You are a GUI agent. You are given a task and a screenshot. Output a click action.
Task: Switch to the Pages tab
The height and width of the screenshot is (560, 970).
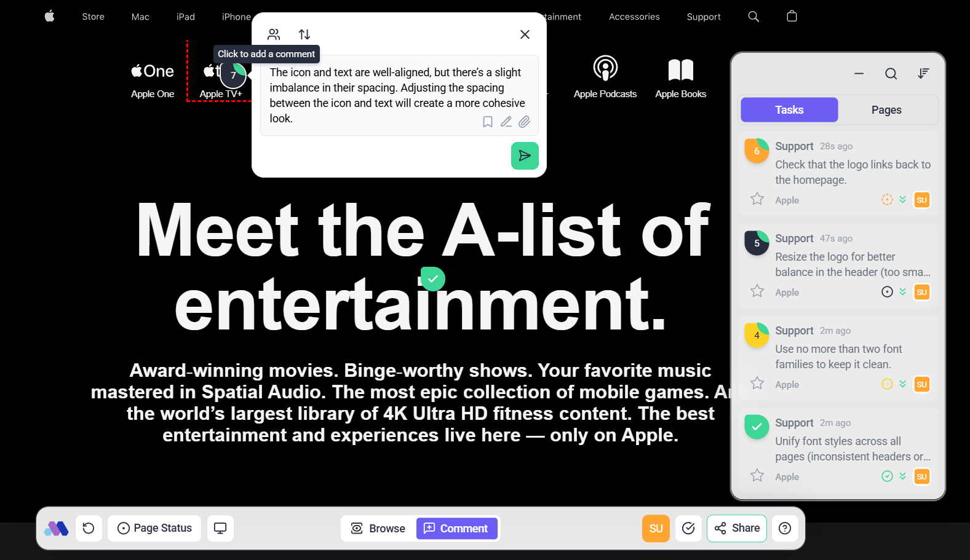tap(886, 110)
